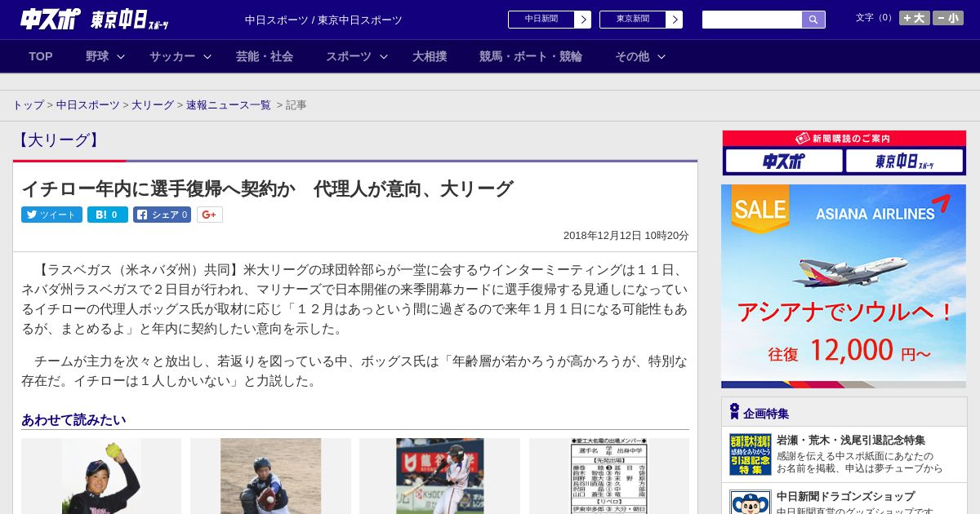Click the article headline イチロー年内に選手復帰へ契約か
This screenshot has height=514, width=980.
267,188
